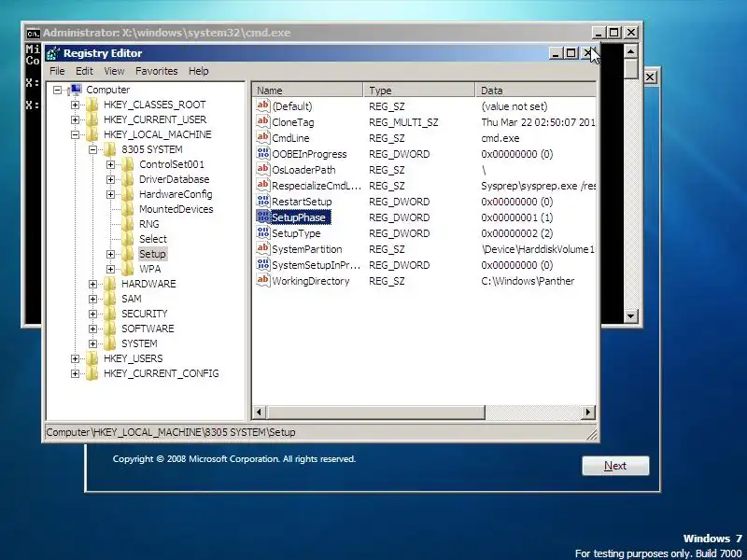Select the DriverDatabase key

point(174,179)
